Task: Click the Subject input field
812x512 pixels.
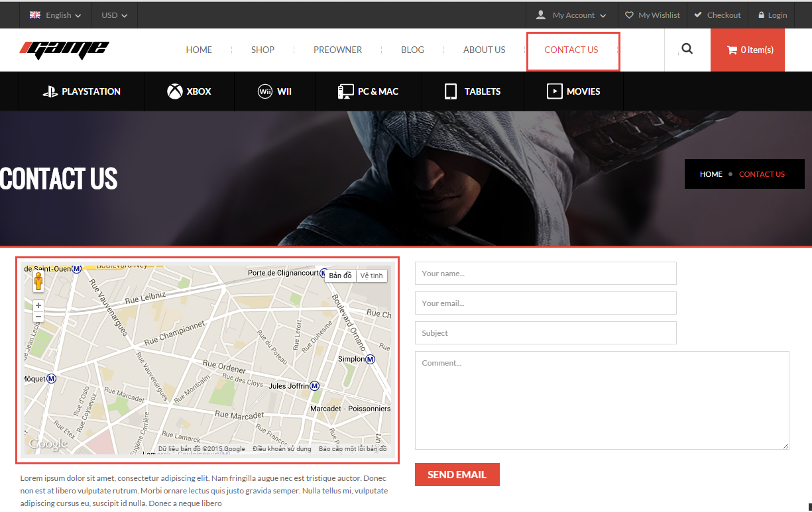Action: click(546, 333)
